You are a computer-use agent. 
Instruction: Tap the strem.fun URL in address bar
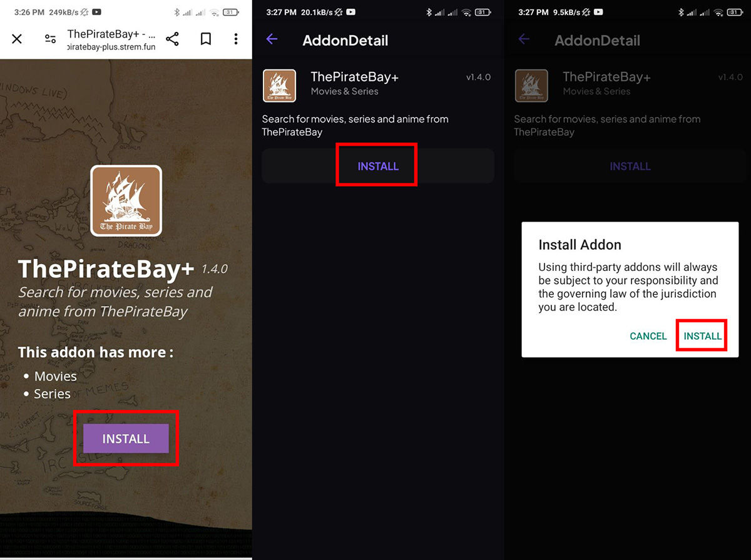[x=111, y=47]
